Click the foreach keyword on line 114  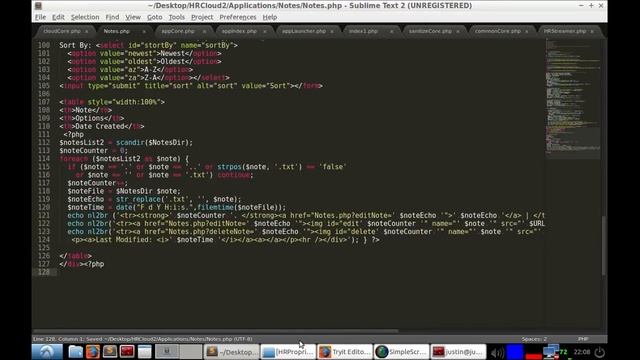click(73, 159)
